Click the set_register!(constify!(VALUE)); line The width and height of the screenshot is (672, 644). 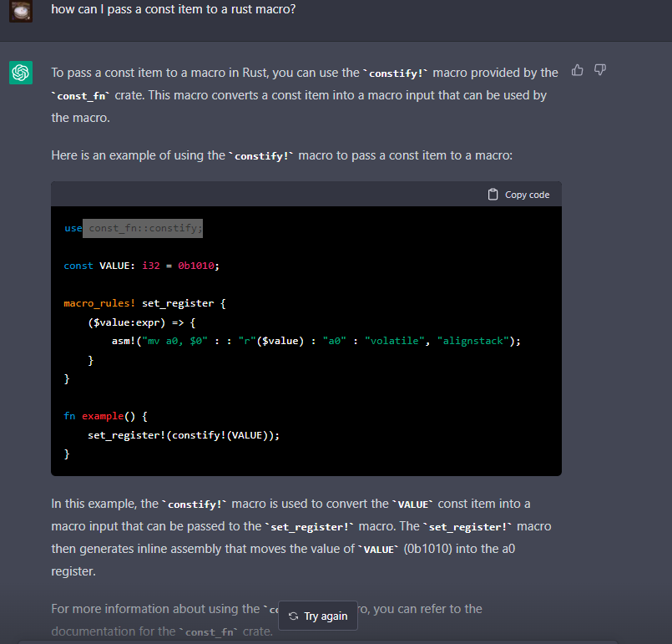[184, 436]
